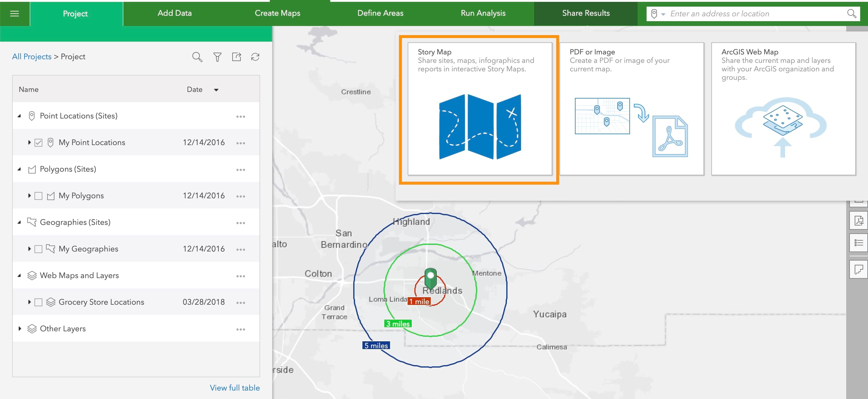This screenshot has width=868, height=399.
Task: Click View full table link
Action: (234, 388)
